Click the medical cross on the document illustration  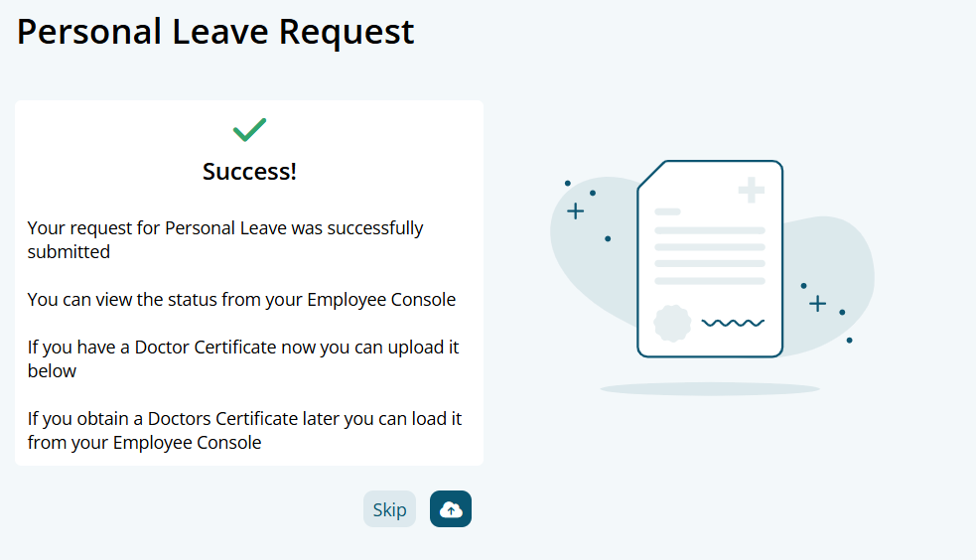pyautogui.click(x=752, y=190)
